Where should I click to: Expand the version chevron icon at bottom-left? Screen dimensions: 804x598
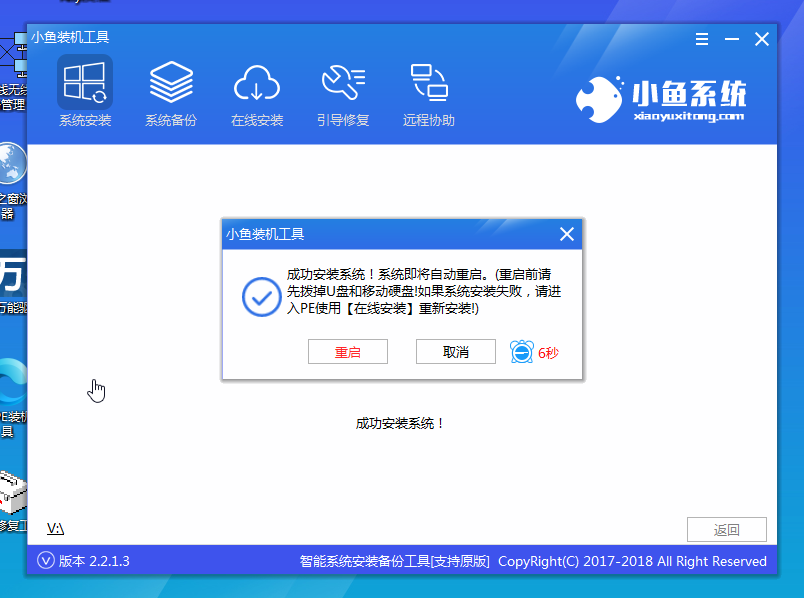[x=45, y=561]
